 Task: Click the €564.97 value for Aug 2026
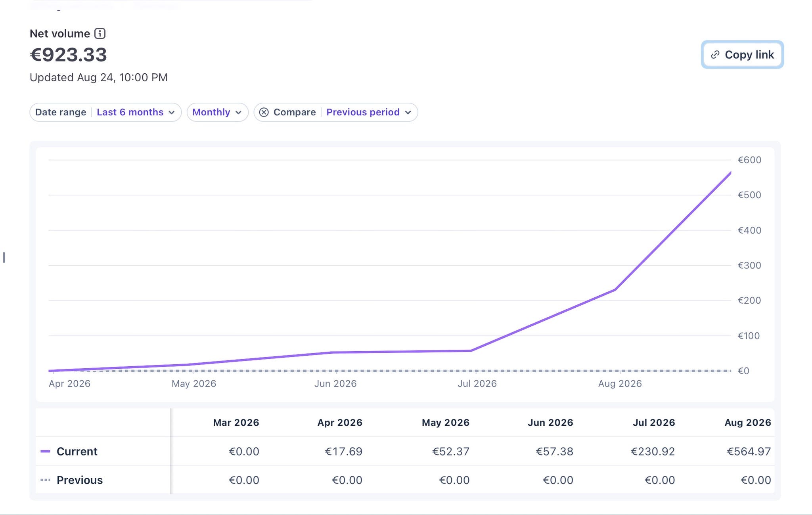(749, 451)
